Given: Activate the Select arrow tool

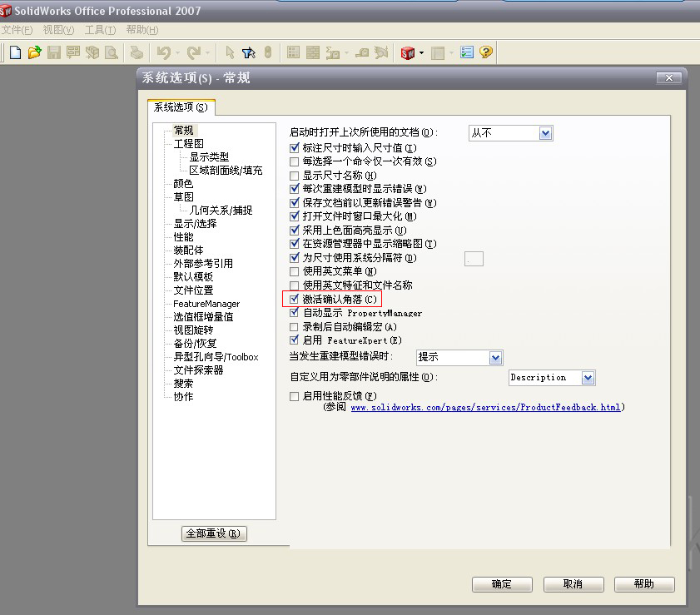Looking at the screenshot, I should pyautogui.click(x=230, y=52).
